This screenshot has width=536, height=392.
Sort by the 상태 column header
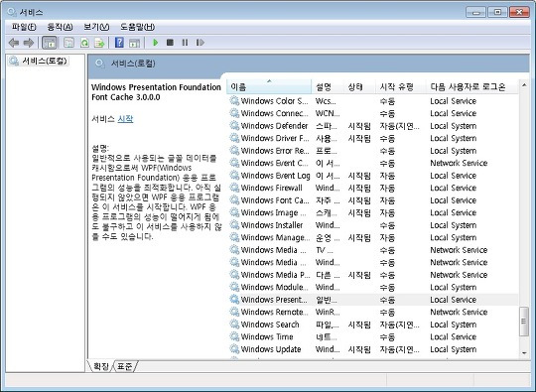pos(359,86)
